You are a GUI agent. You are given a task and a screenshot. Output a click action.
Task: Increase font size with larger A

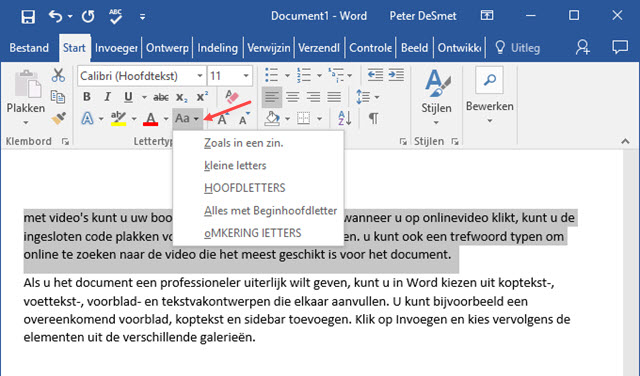coord(222,118)
